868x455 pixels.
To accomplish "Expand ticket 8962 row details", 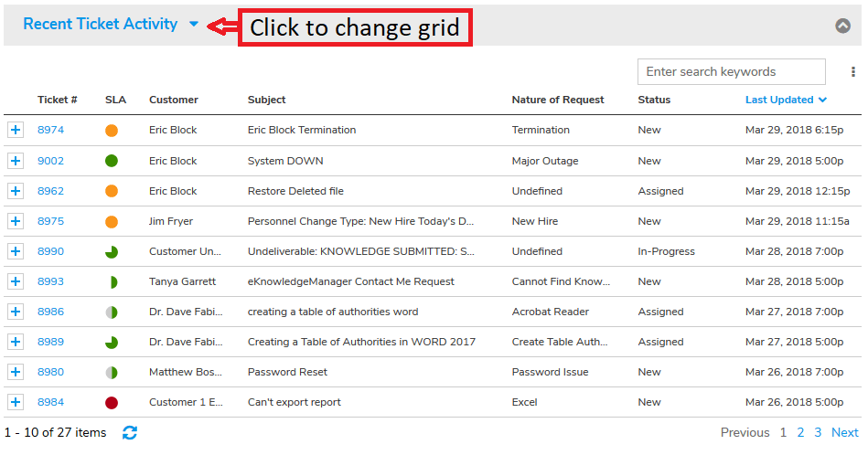I will pos(16,191).
